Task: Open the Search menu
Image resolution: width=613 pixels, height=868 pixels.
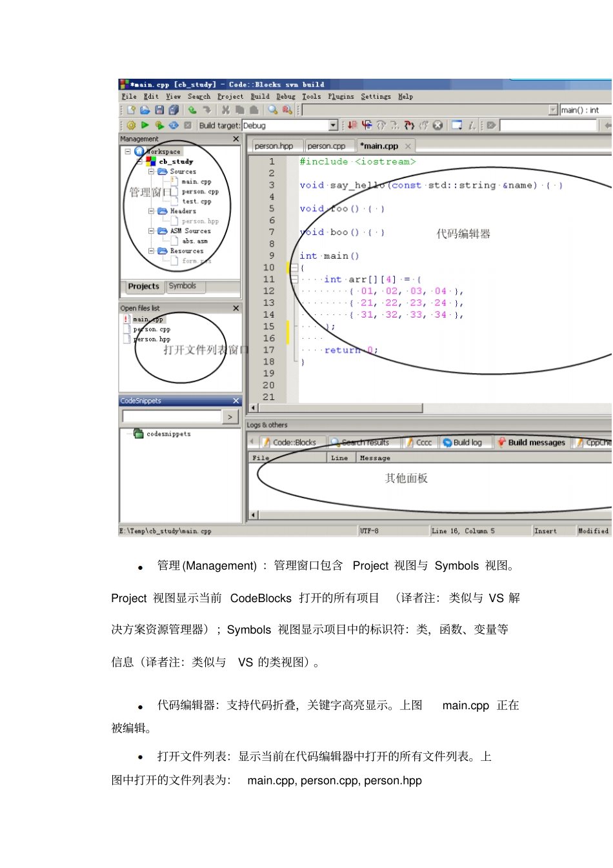Action: [199, 97]
